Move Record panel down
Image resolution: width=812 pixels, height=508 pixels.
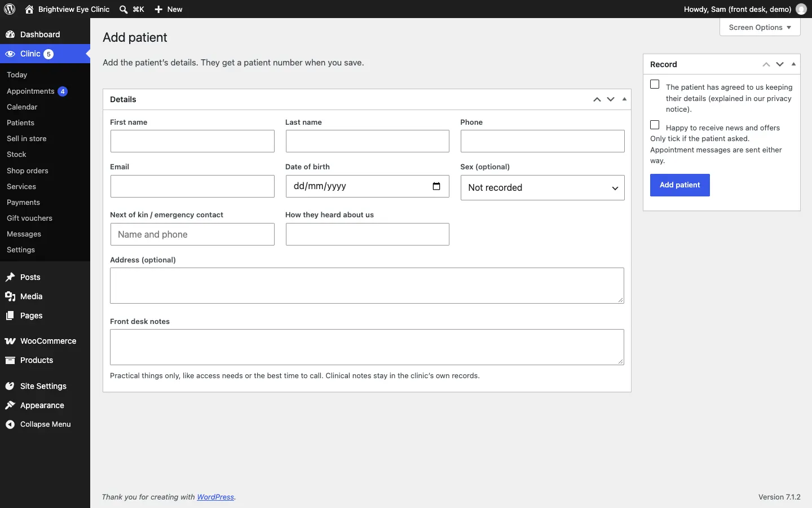click(780, 64)
